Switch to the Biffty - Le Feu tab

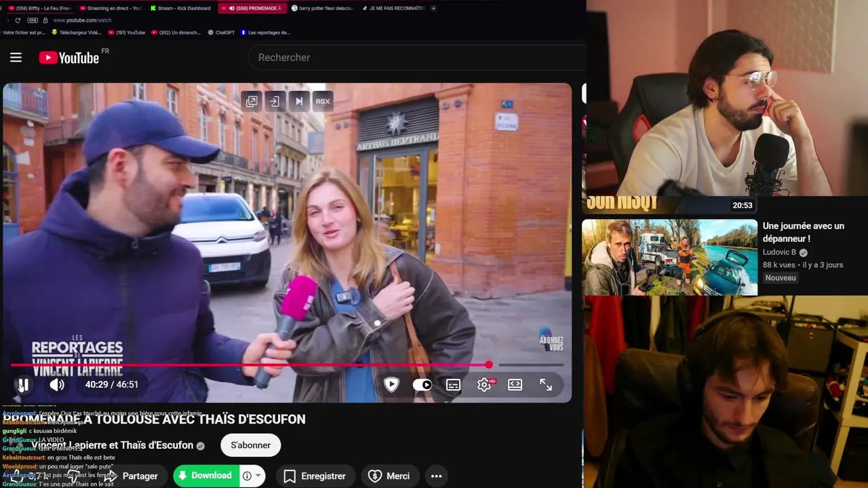(39, 8)
